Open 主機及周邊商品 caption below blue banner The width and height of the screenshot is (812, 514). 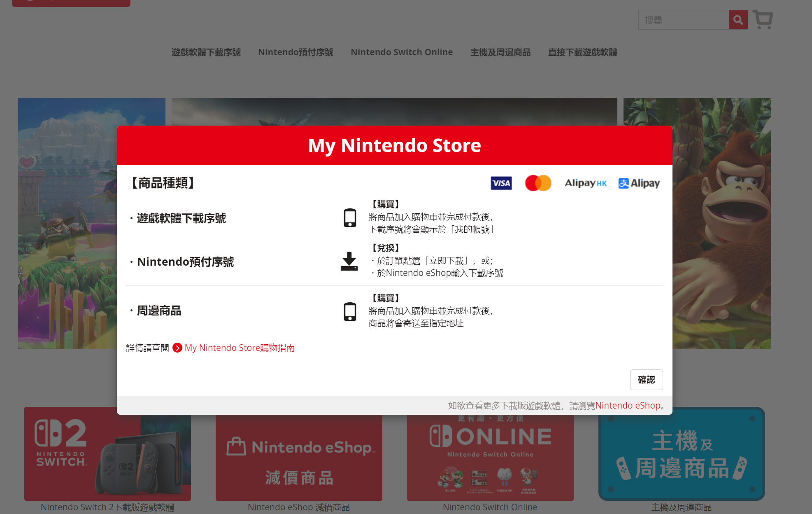pyautogui.click(x=682, y=507)
